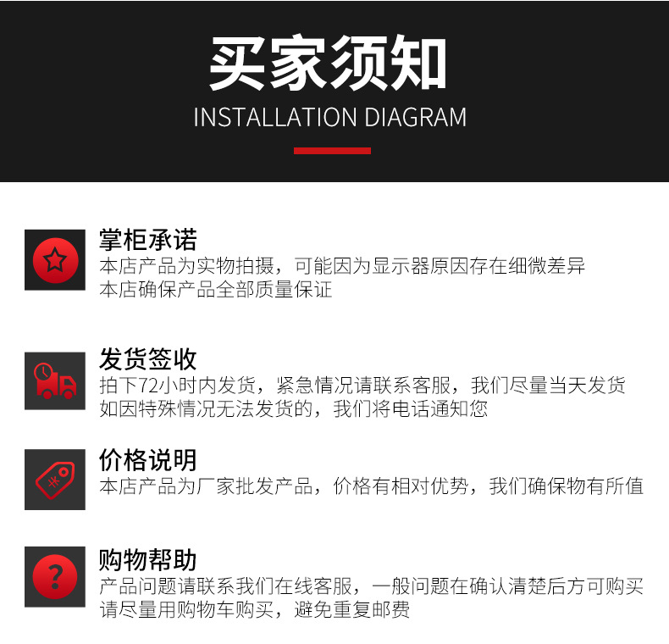Click the 拍下72小时内发货 shipping line

pos(362,386)
